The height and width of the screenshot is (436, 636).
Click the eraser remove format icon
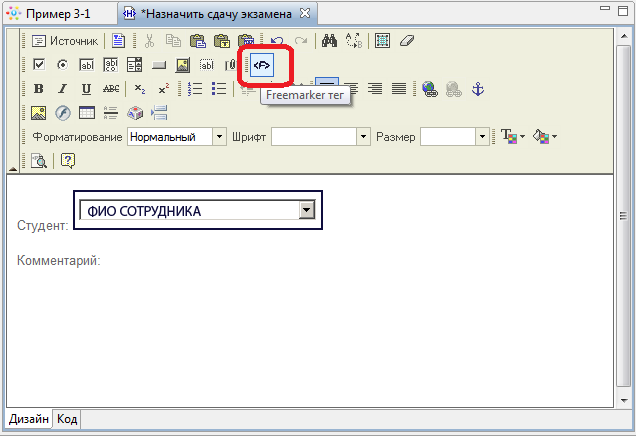[406, 41]
